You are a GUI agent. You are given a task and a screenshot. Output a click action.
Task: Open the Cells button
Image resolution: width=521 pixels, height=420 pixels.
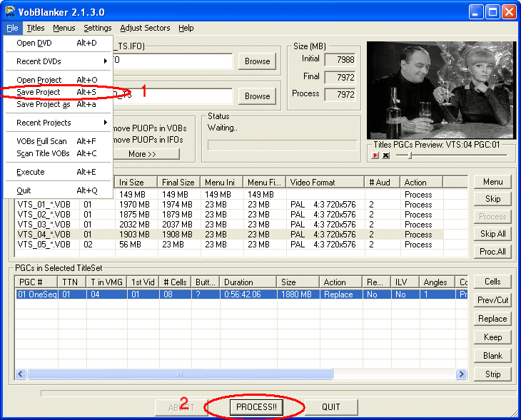(x=492, y=282)
